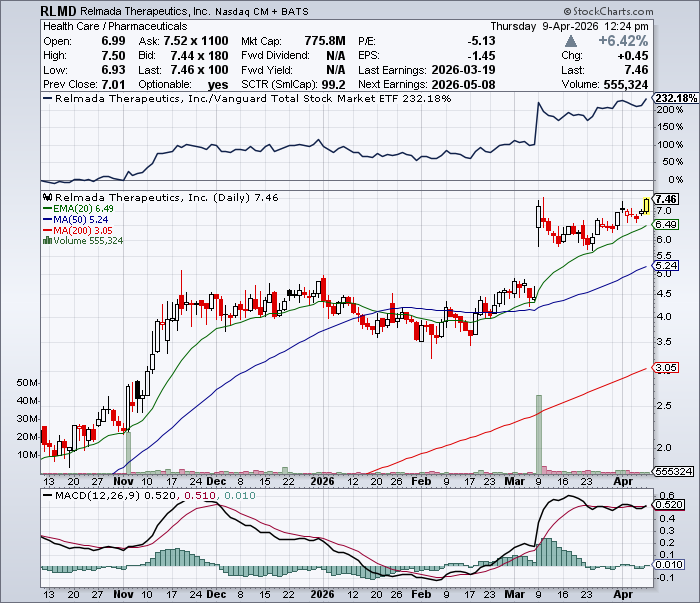The image size is (700, 603).
Task: Click the Relmada Therapeutics, Inc. company name header
Action: click(146, 12)
